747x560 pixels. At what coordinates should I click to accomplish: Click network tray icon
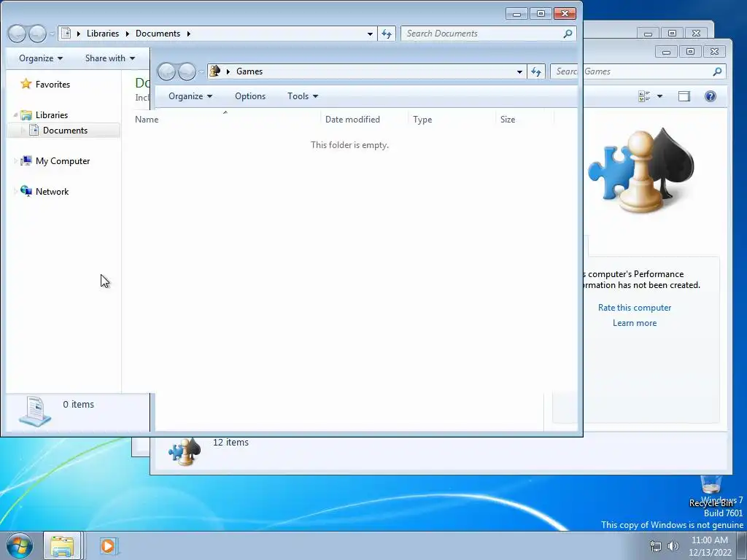click(656, 546)
